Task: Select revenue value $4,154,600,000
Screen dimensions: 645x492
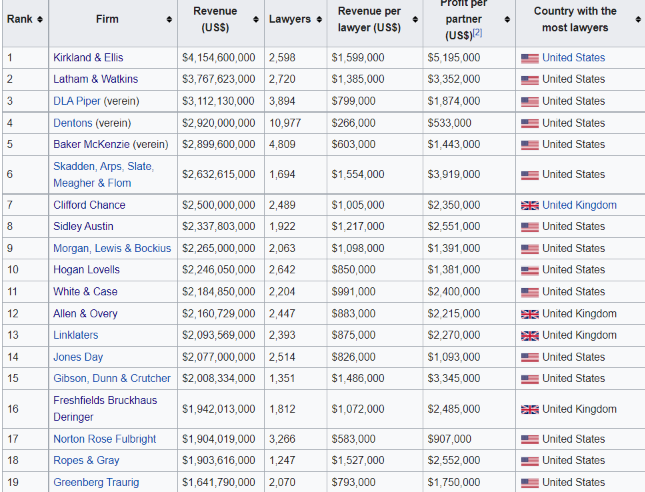Action: [218, 58]
